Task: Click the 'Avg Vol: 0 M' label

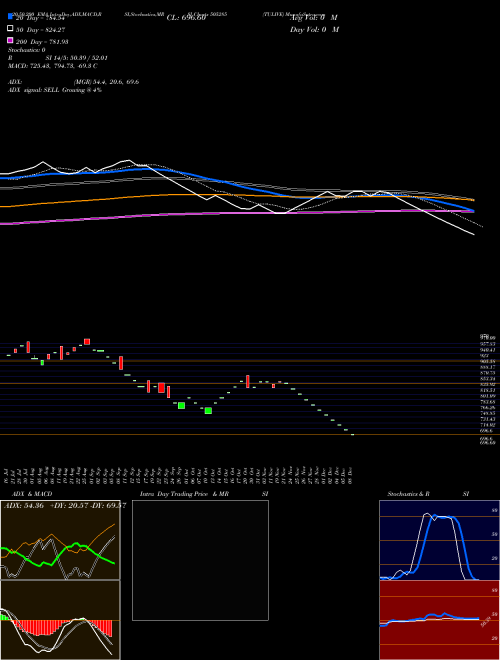Action: pyautogui.click(x=314, y=18)
